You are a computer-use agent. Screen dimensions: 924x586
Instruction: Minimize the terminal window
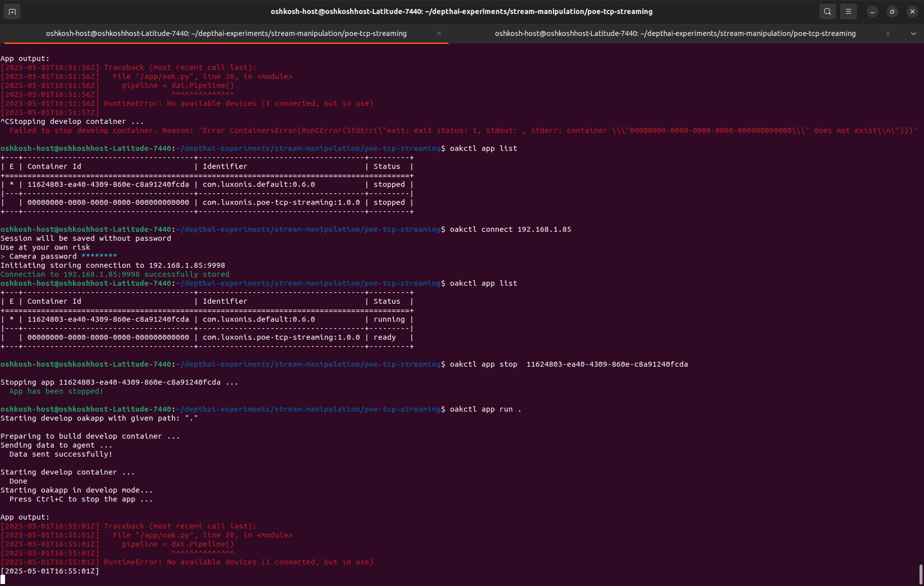(x=872, y=11)
